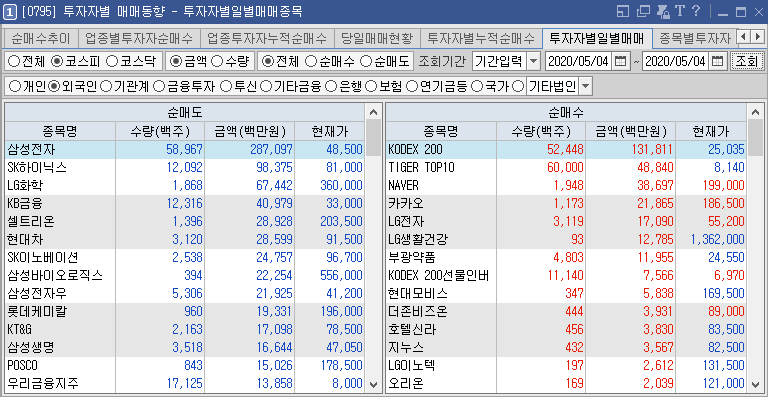The height and width of the screenshot is (397, 768).
Task: Select the 국가 investor radio button
Action: pos(477,87)
